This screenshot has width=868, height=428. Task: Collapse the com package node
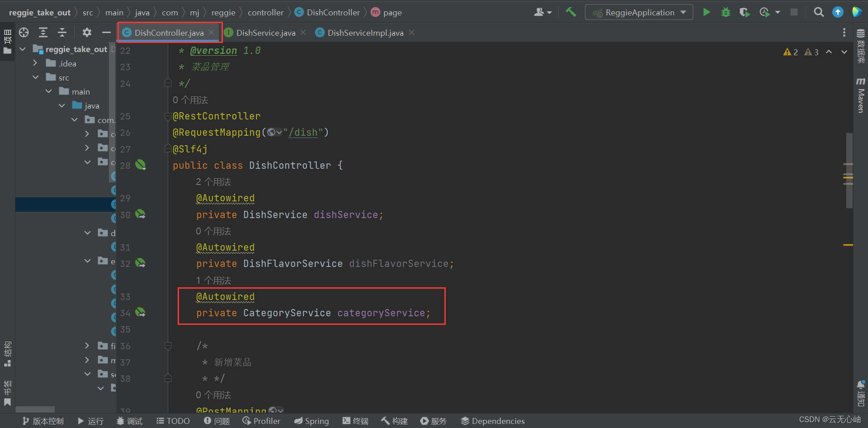(75, 120)
